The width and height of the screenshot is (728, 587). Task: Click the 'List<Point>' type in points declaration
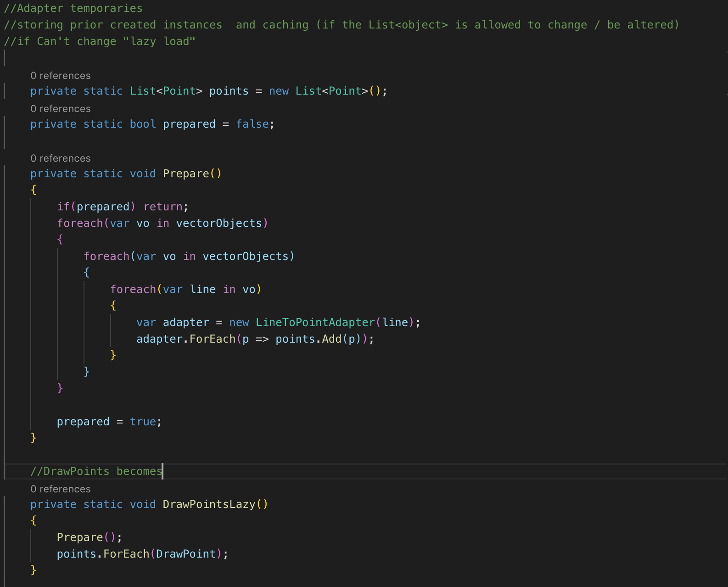(x=166, y=91)
